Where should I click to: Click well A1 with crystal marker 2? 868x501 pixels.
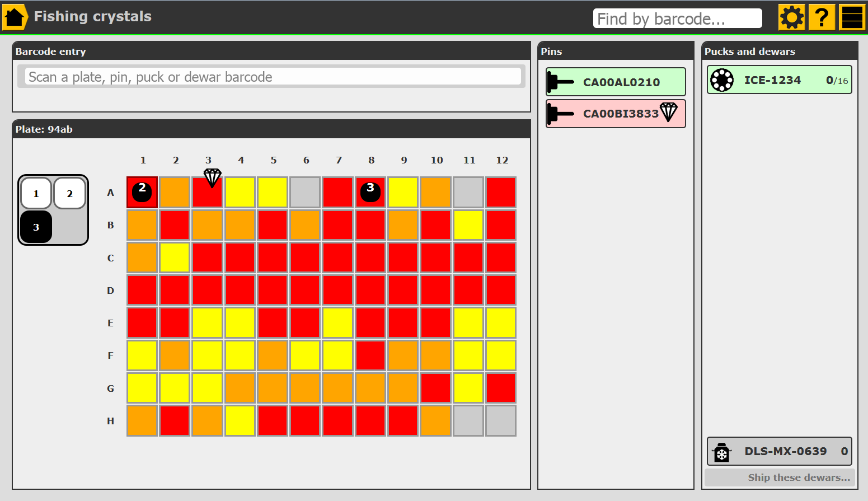(142, 193)
